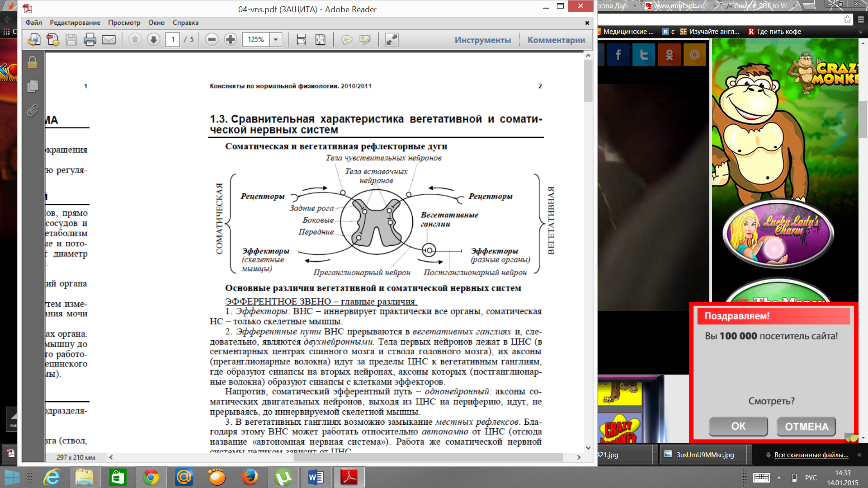The height and width of the screenshot is (488, 868).
Task: Click the Facebook share icon in browser
Action: 618,55
